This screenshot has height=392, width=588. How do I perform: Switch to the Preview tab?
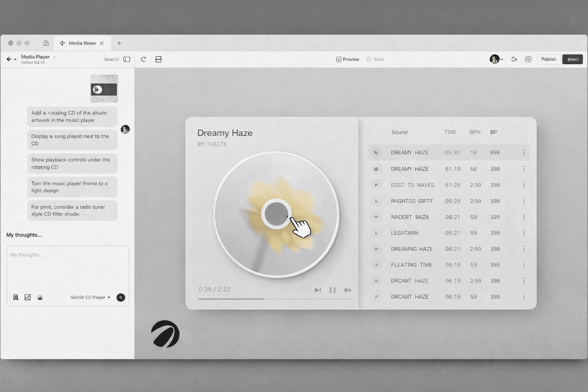[348, 59]
